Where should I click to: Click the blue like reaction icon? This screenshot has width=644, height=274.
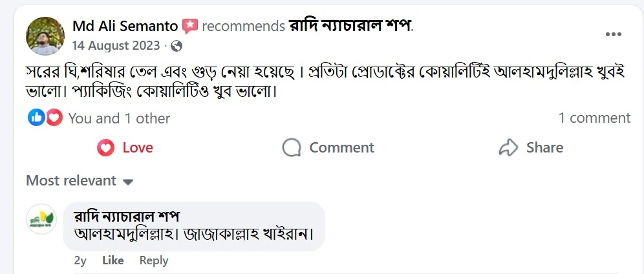[36, 118]
